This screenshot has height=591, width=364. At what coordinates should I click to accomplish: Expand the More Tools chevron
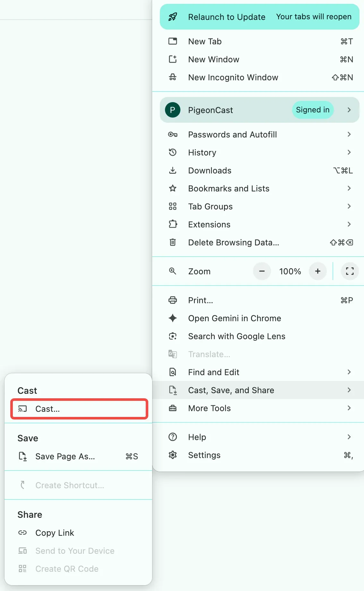click(349, 408)
